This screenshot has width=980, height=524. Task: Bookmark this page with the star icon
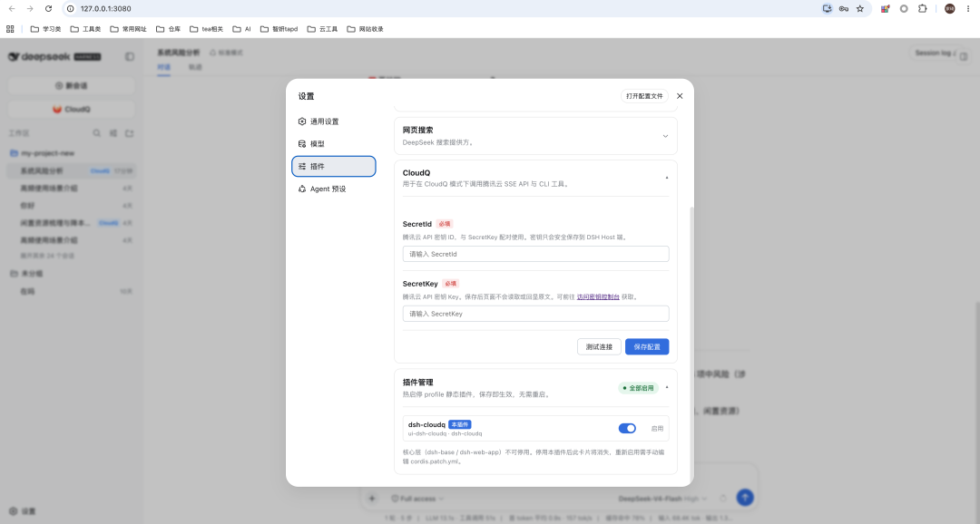click(860, 9)
